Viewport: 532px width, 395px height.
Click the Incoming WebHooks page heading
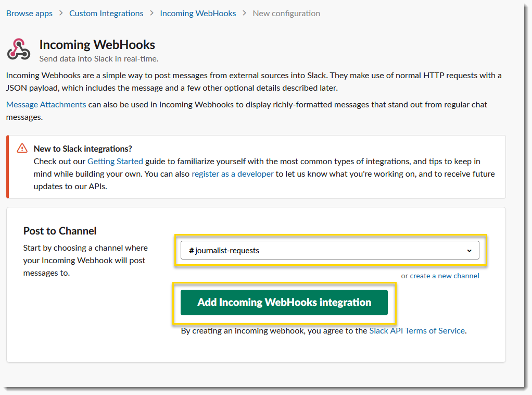click(x=97, y=45)
